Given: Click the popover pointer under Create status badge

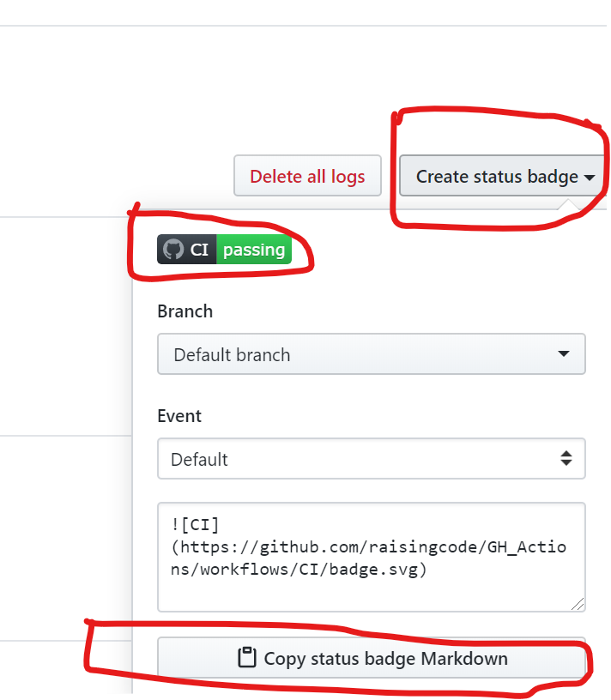Looking at the screenshot, I should (x=568, y=204).
